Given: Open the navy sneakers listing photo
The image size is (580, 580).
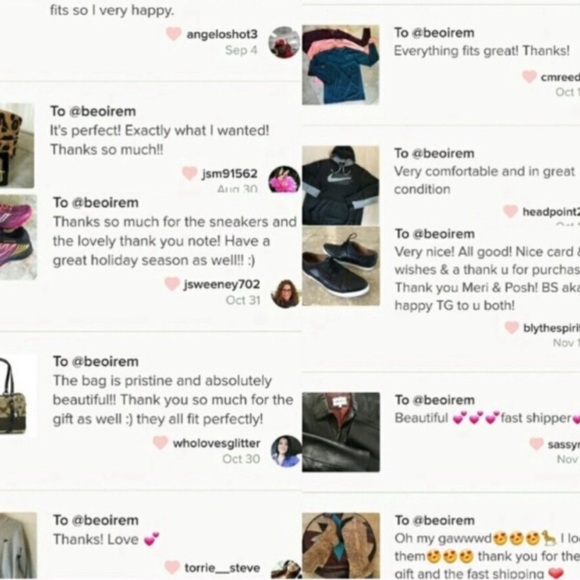Looking at the screenshot, I should point(341,266).
